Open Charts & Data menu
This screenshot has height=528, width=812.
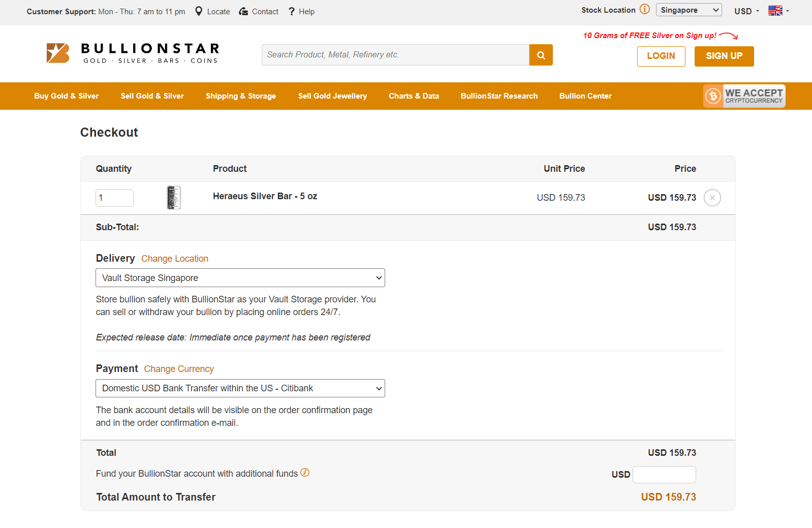414,96
